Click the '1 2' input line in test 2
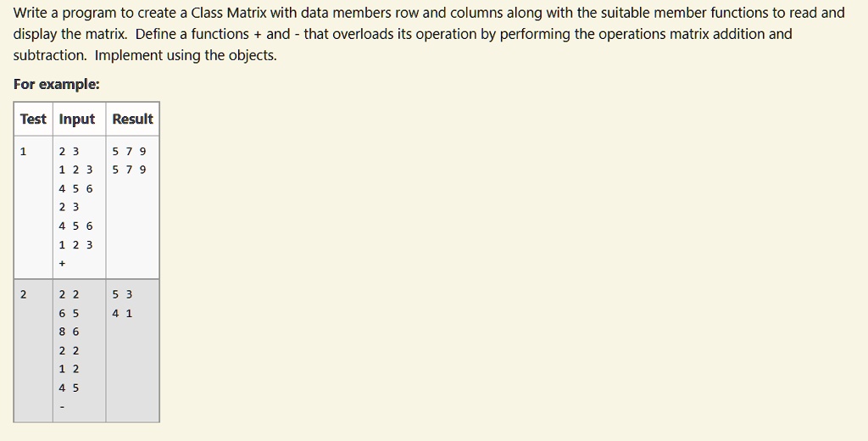Screen dimensions: 868x441 (x=70, y=370)
